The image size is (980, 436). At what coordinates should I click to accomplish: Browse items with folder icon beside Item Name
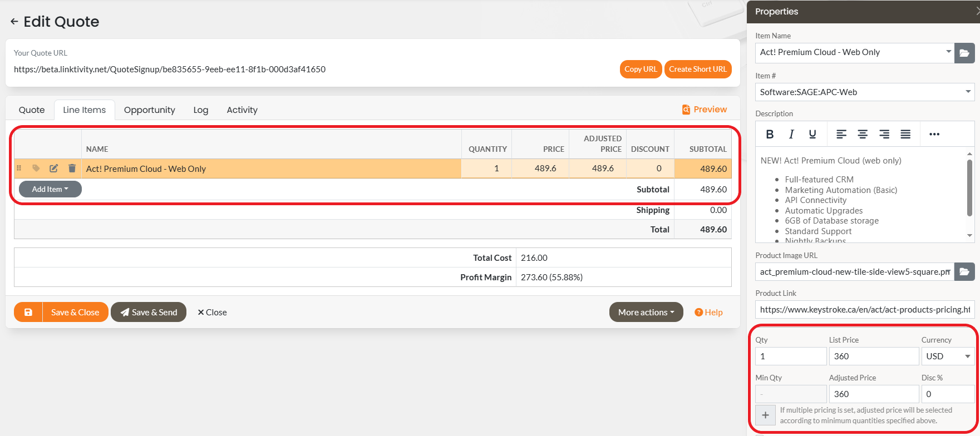[964, 53]
